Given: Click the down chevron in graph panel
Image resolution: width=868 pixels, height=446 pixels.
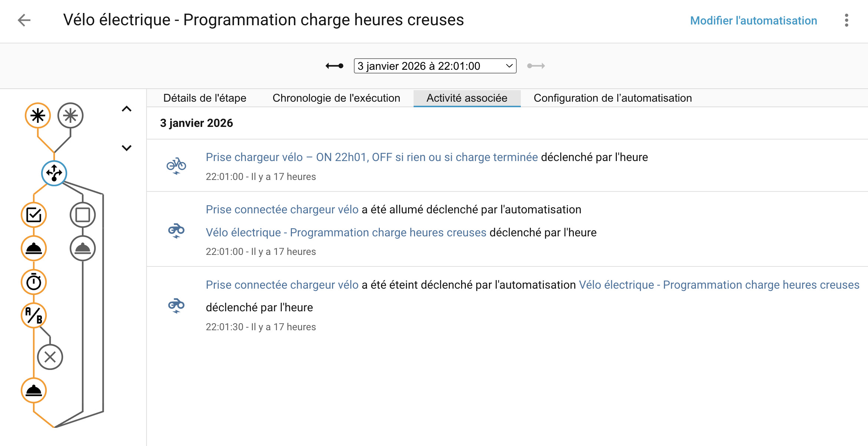Looking at the screenshot, I should [126, 148].
